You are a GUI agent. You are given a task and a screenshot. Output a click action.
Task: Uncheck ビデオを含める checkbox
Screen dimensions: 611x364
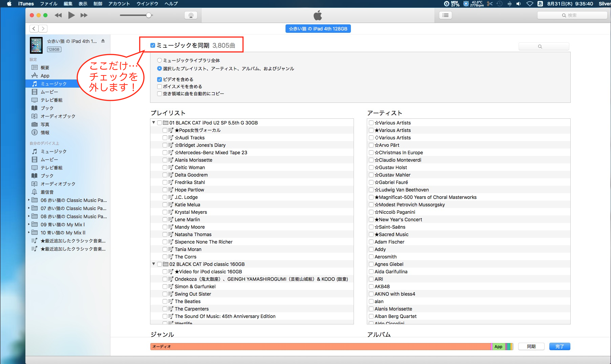[x=160, y=79]
